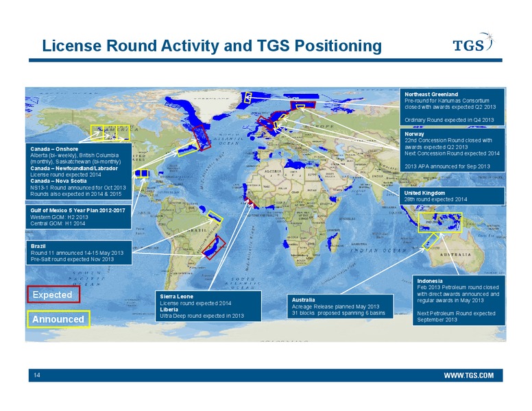Select 'Ultra Deep round expected in 2013' line
The width and height of the screenshot is (532, 411).
click(202, 316)
